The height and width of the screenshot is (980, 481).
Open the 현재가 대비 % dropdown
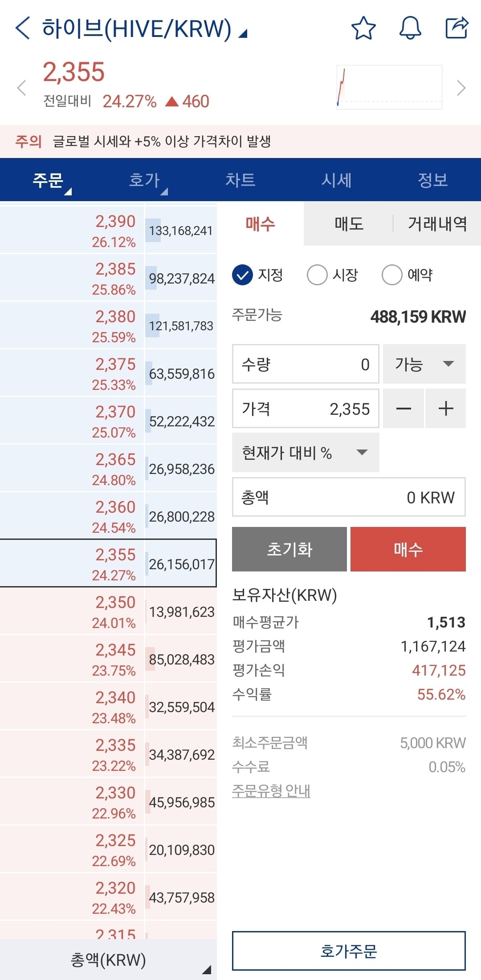click(305, 453)
